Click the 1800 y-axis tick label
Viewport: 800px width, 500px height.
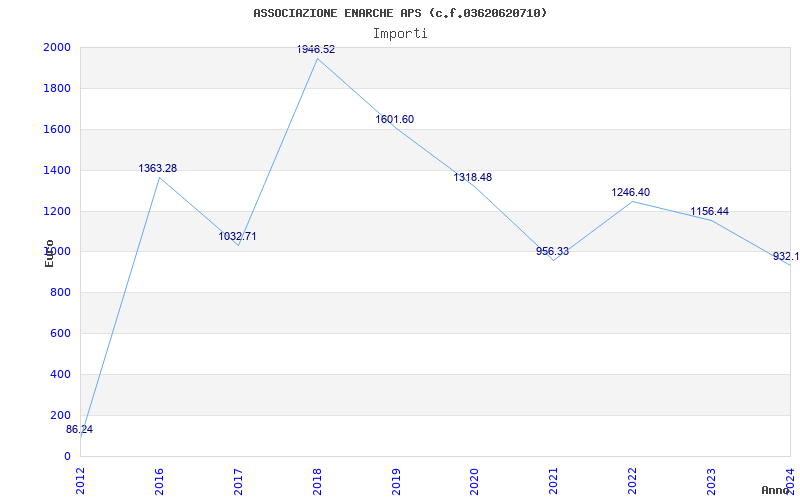(57, 88)
